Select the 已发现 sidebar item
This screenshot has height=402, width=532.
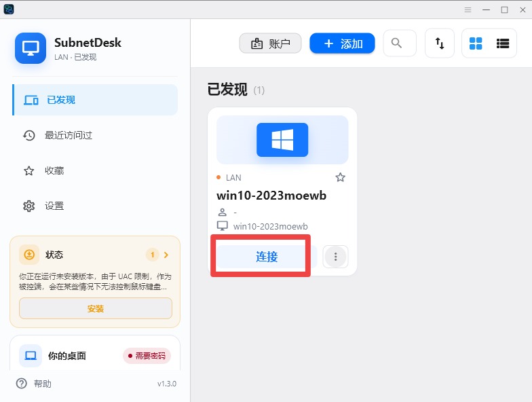pos(95,100)
